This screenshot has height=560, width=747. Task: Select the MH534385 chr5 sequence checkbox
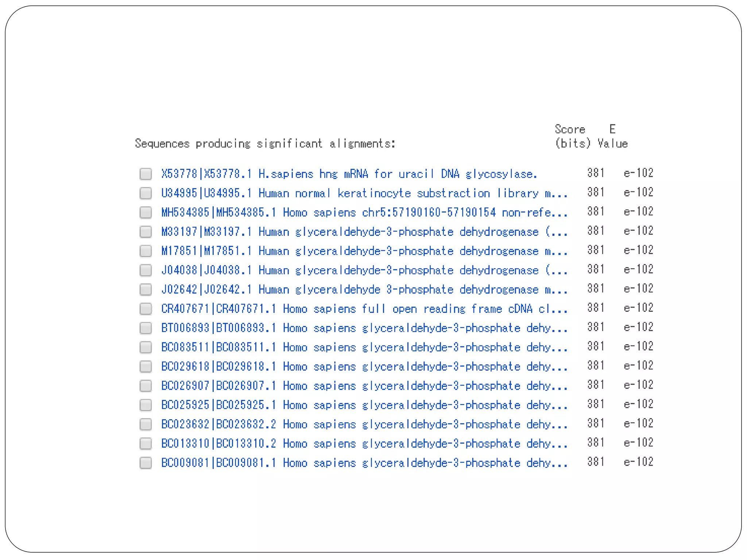pos(146,213)
